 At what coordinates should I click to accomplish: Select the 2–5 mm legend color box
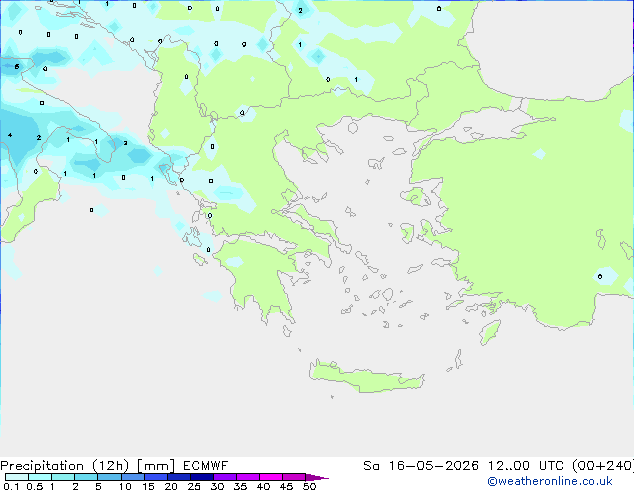click(x=86, y=477)
